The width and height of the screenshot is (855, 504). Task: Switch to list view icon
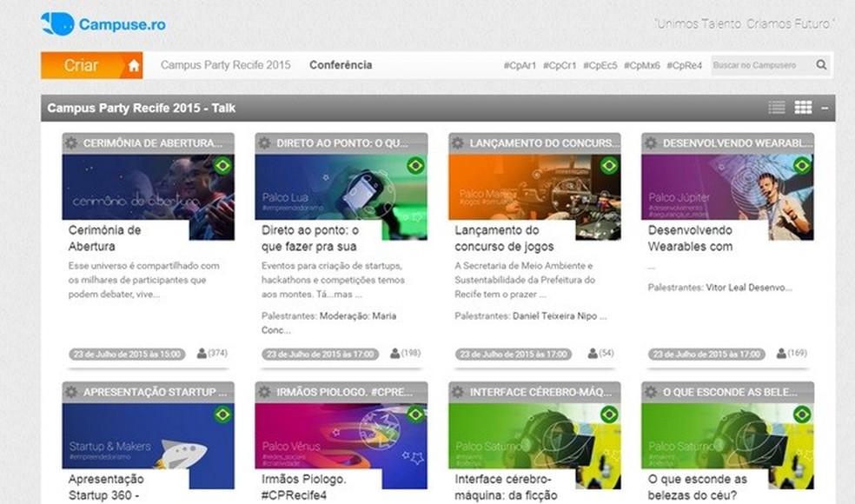pyautogui.click(x=777, y=108)
